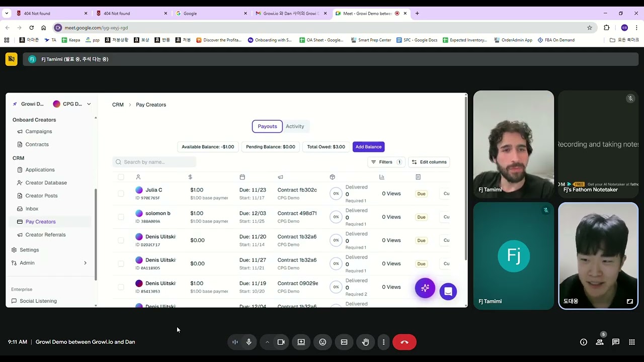Reload page in Chrome

coord(31,28)
